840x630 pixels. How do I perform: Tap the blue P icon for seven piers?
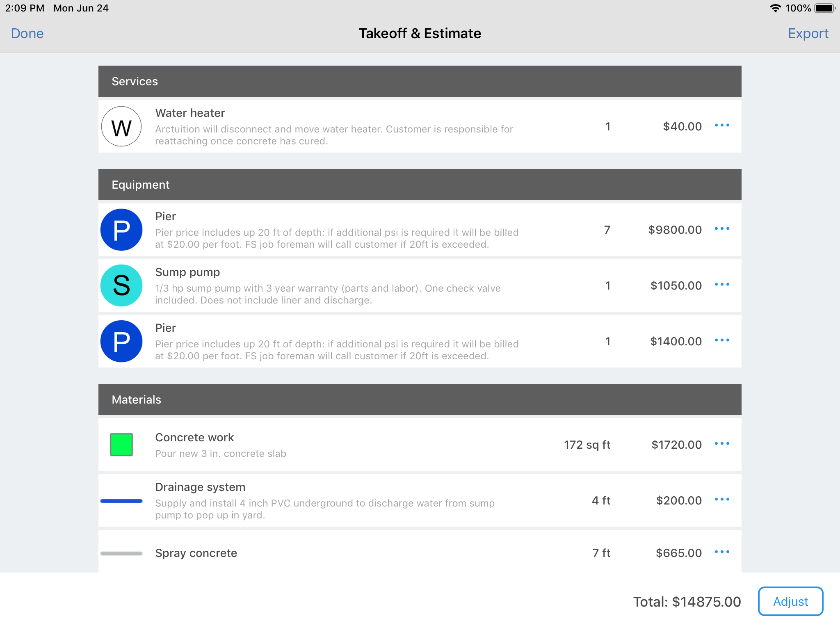coord(121,230)
